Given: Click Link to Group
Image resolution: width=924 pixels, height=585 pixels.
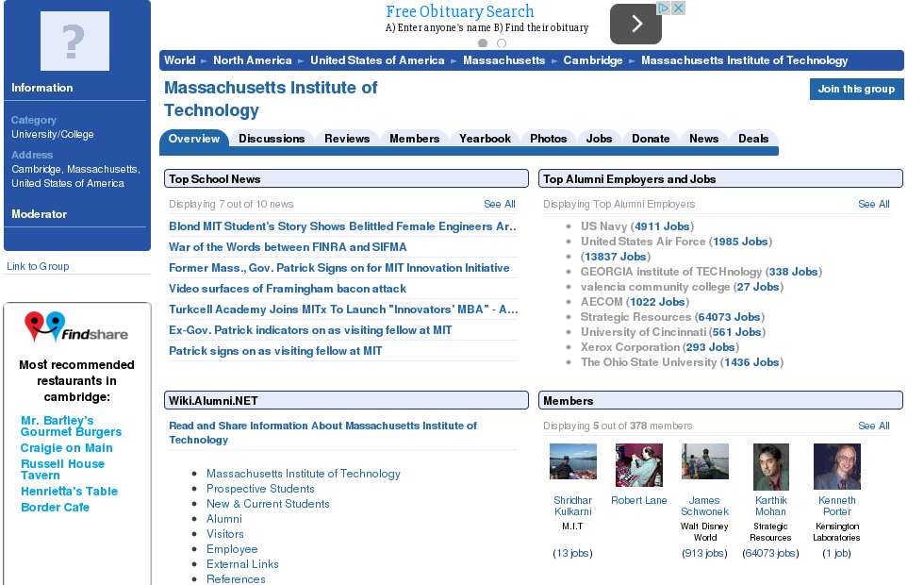Looking at the screenshot, I should click(x=38, y=266).
